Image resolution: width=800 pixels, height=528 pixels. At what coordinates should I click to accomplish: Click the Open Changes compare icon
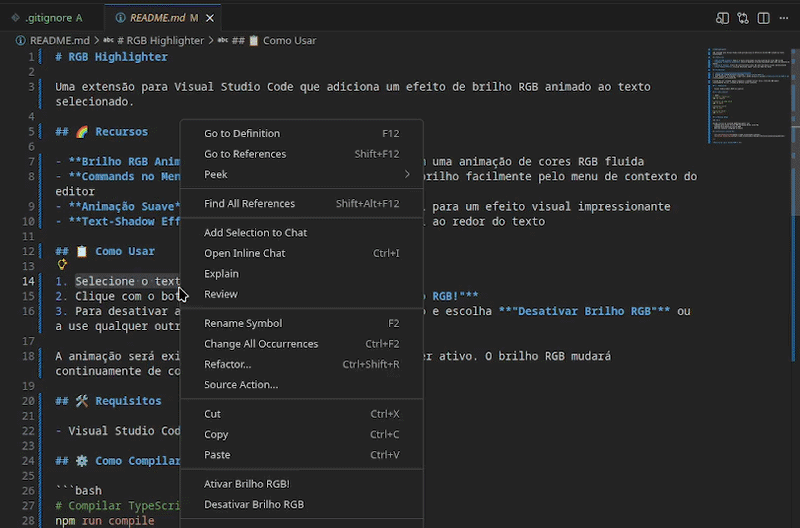(x=743, y=18)
